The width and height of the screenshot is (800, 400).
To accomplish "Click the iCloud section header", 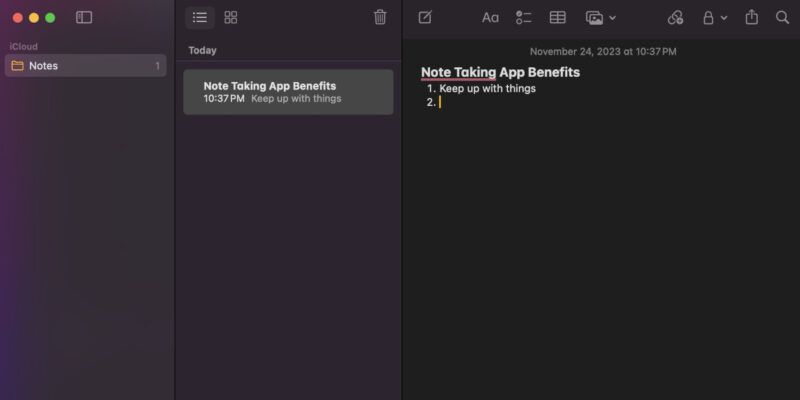I will click(x=23, y=46).
